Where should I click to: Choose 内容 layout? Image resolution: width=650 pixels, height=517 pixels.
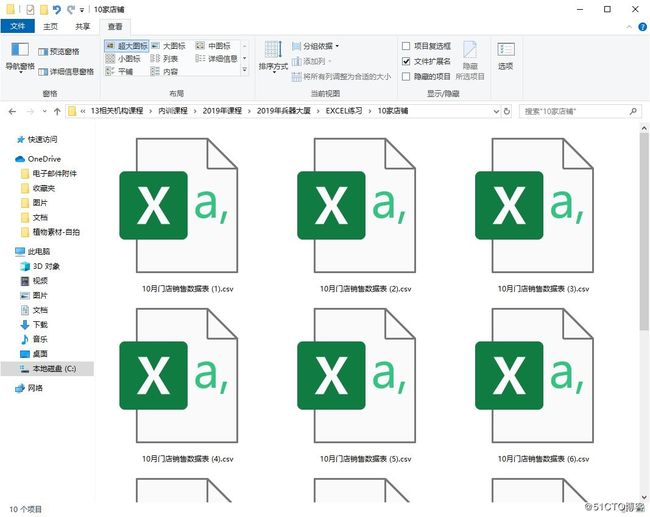164,71
